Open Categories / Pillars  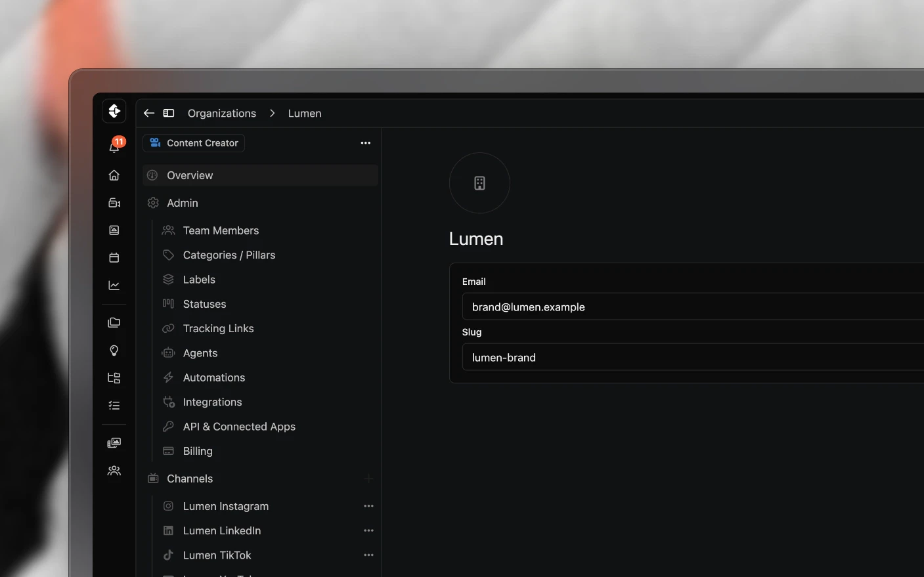(x=229, y=255)
